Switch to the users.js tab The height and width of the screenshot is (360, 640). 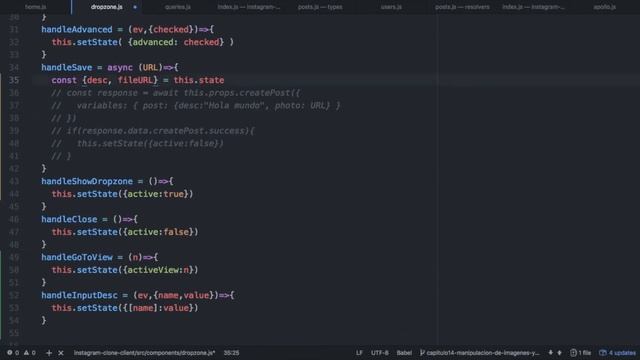tap(391, 7)
